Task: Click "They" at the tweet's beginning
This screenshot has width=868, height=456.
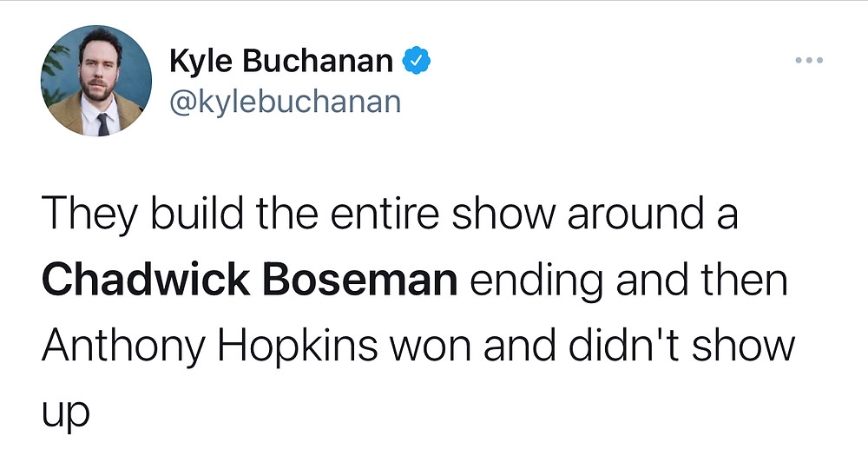Action: 89,214
